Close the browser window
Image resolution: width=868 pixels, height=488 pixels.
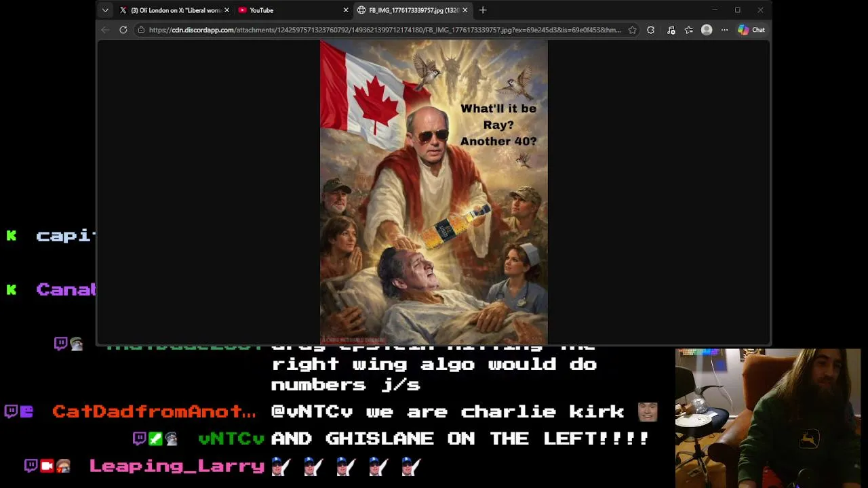point(760,10)
